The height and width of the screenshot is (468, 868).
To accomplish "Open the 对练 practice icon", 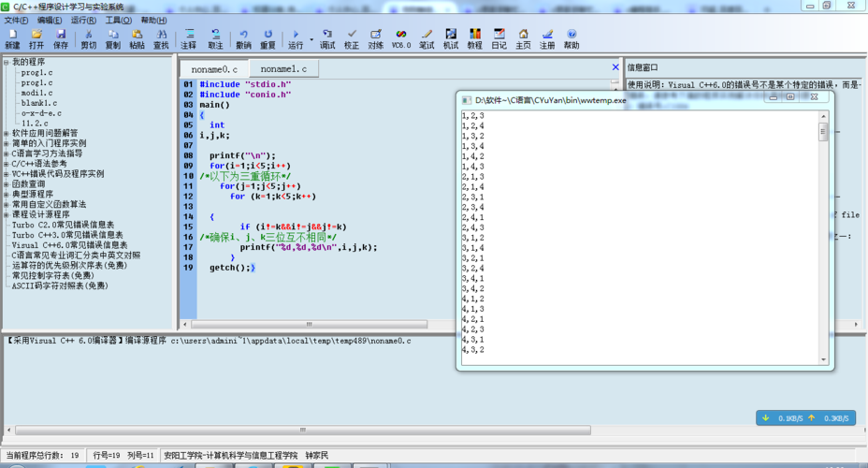I will (376, 38).
